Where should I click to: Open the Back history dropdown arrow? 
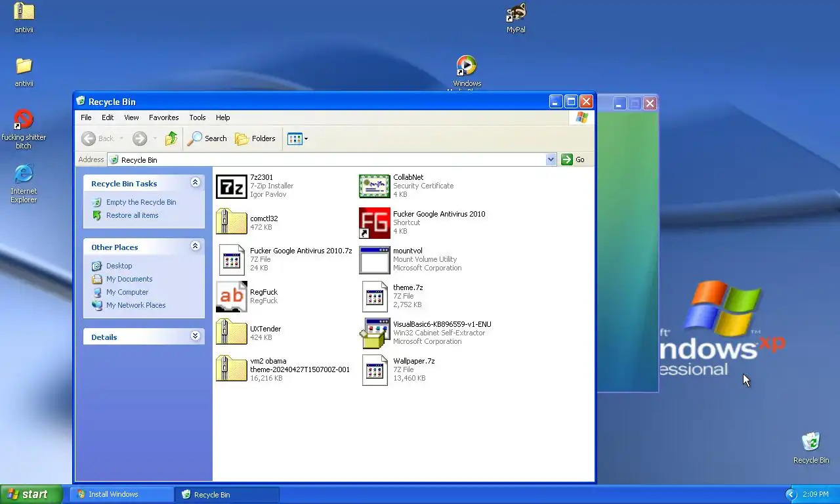[x=121, y=138]
